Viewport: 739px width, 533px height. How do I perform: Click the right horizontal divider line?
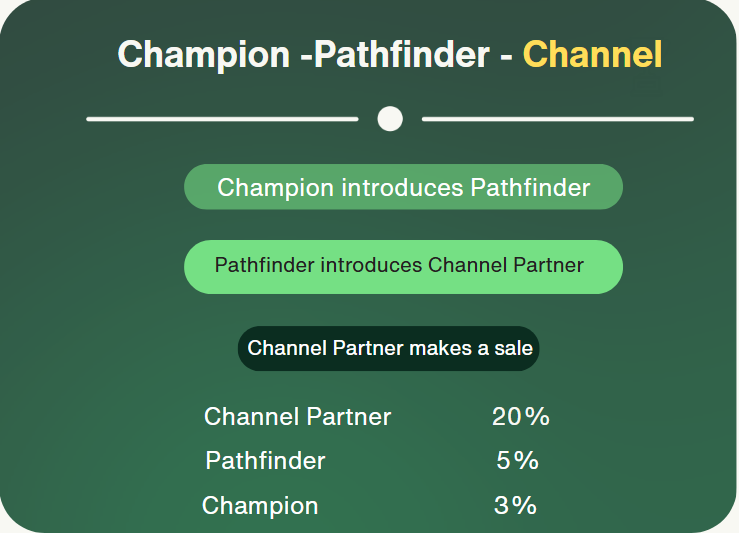(x=558, y=119)
